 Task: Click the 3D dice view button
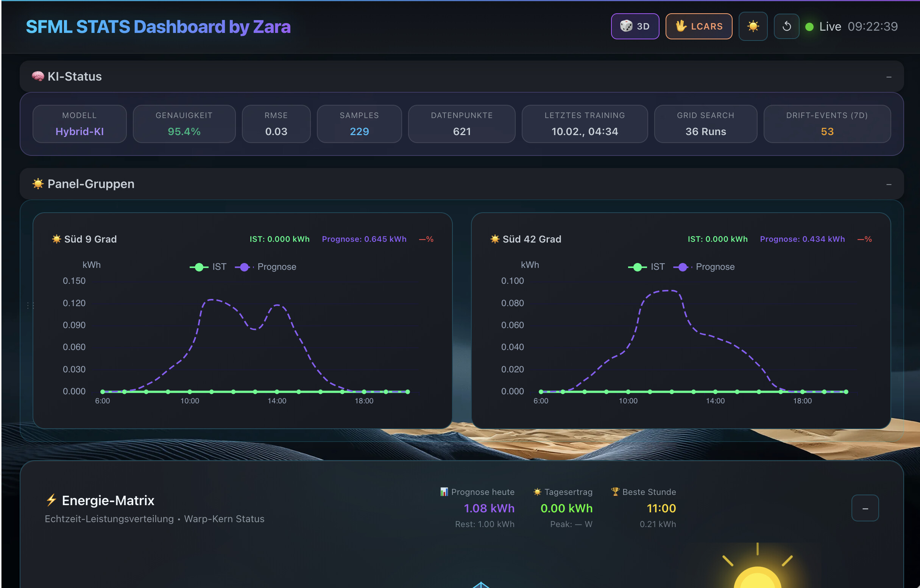pyautogui.click(x=635, y=26)
